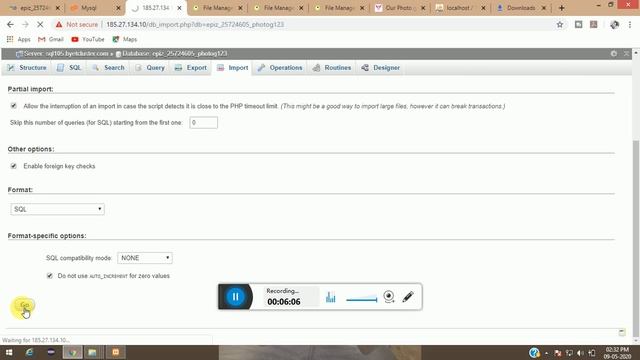The height and width of the screenshot is (360, 640).
Task: Open Maps bookmark
Action: (124, 39)
